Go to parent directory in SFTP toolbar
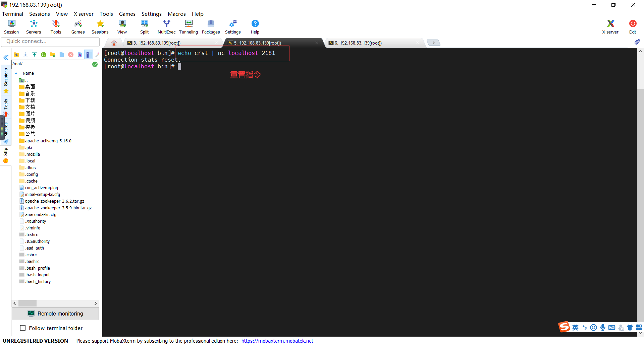The image size is (644, 345). (16, 55)
